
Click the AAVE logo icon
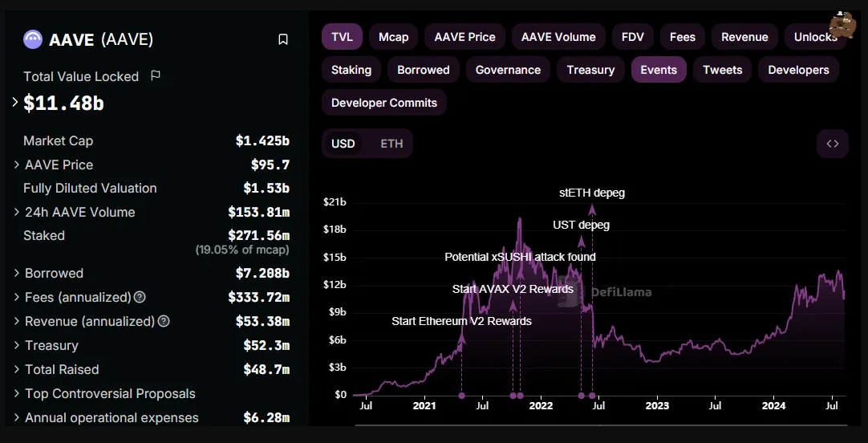click(33, 39)
